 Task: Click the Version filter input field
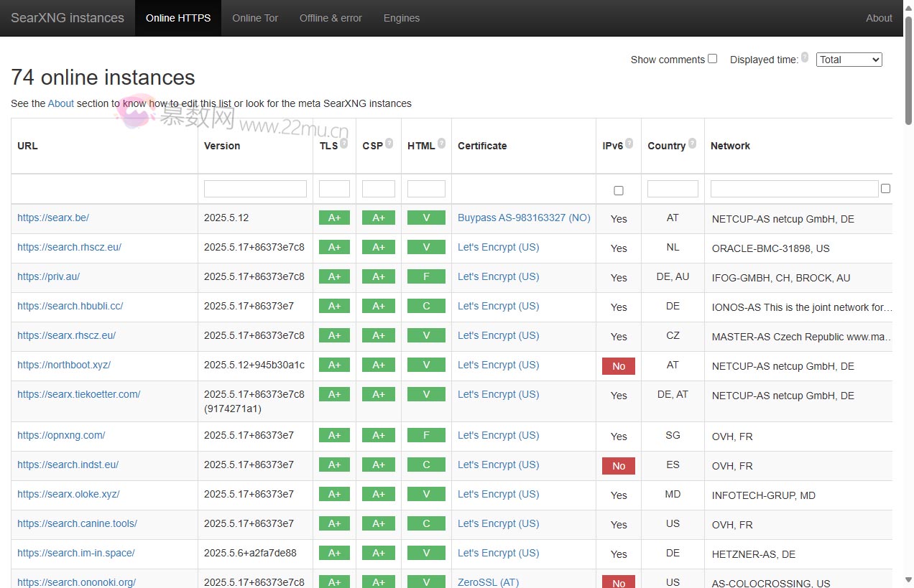point(255,188)
